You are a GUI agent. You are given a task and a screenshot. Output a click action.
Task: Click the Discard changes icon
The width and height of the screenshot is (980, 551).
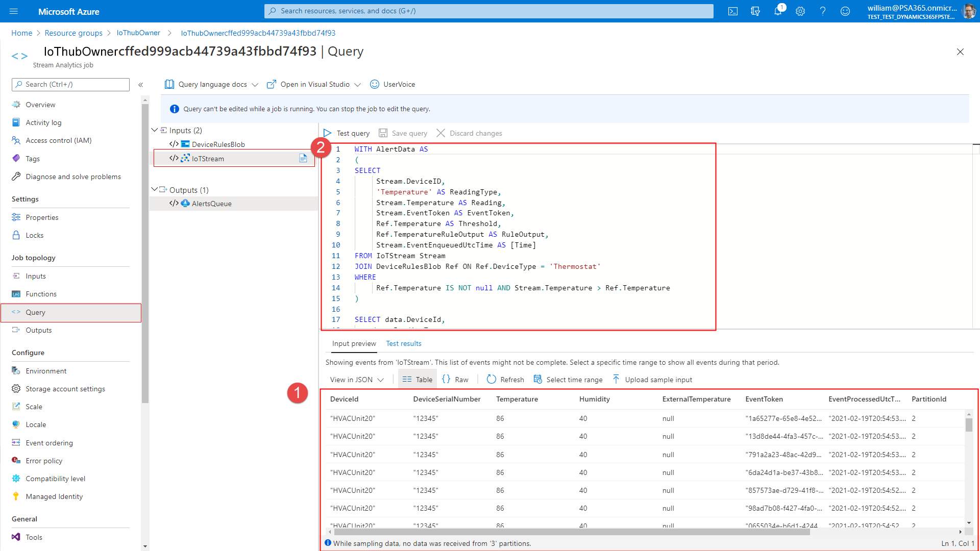coord(440,133)
